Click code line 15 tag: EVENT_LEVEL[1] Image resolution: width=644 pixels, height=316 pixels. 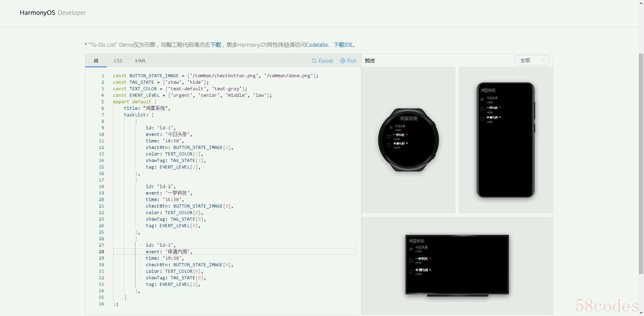point(173,167)
